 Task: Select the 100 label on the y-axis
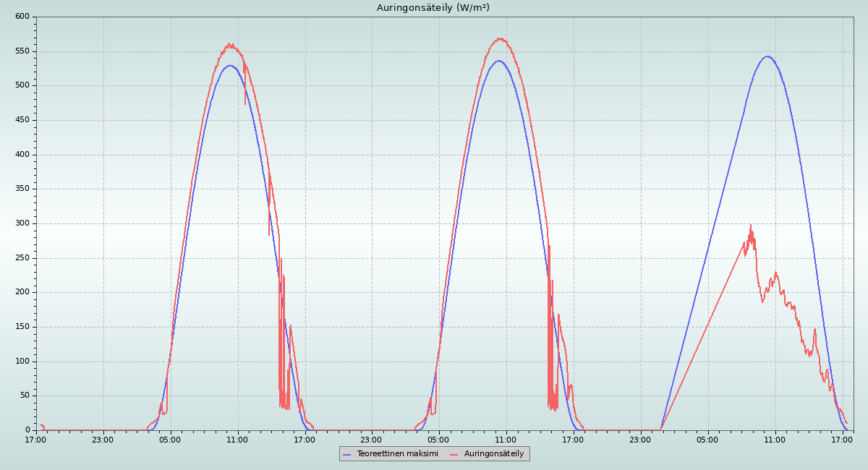[x=22, y=362]
